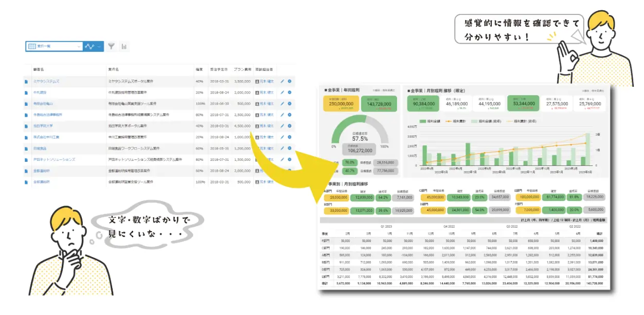
Task: Open the record icon for 有限会社亀山
Action: [26, 104]
